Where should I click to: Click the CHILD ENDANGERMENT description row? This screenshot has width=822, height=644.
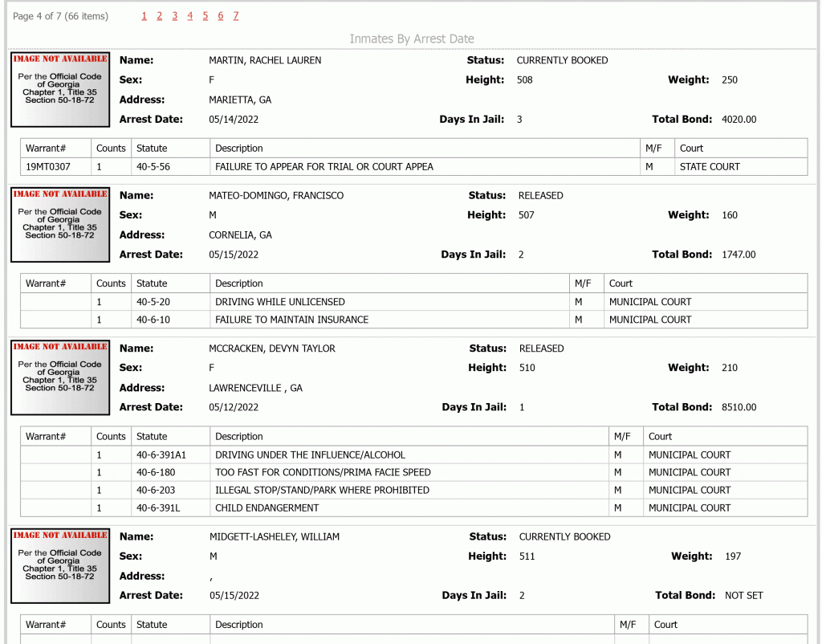pyautogui.click(x=413, y=507)
